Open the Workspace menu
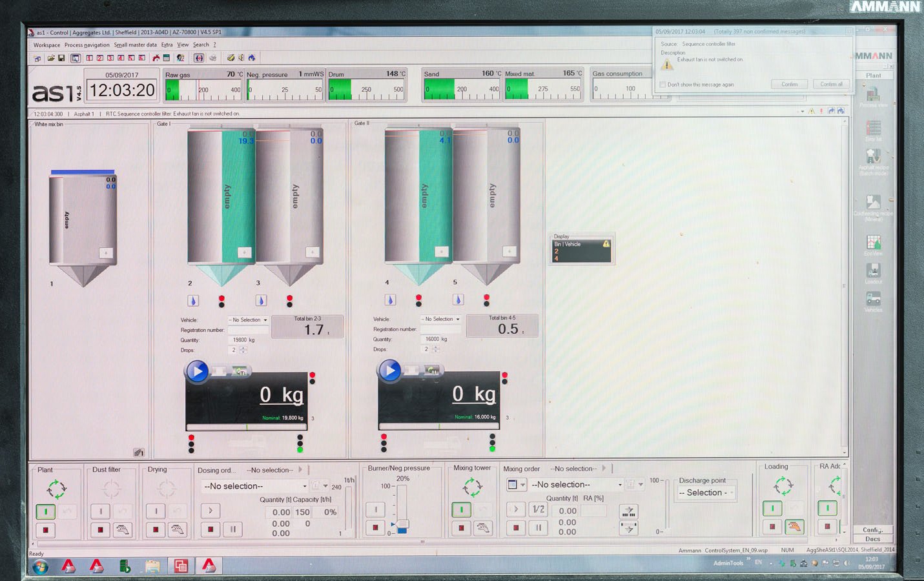Screen dimensions: 924x581 click(46, 45)
